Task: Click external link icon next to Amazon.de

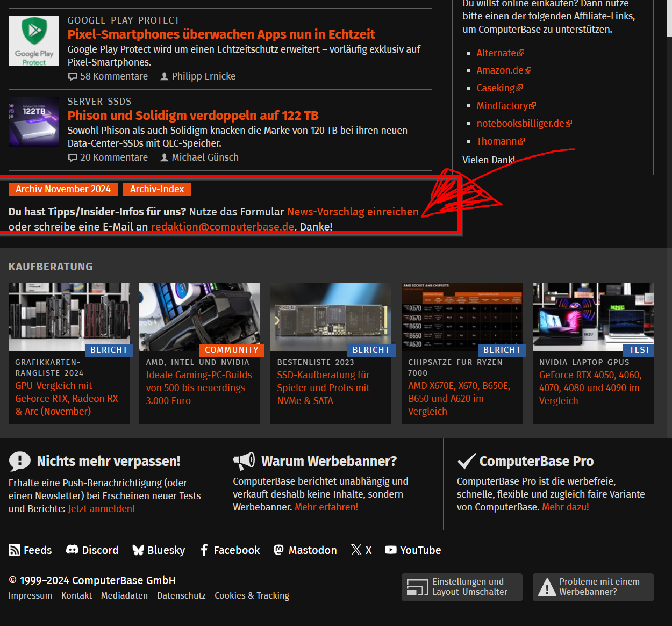Action: [x=528, y=71]
